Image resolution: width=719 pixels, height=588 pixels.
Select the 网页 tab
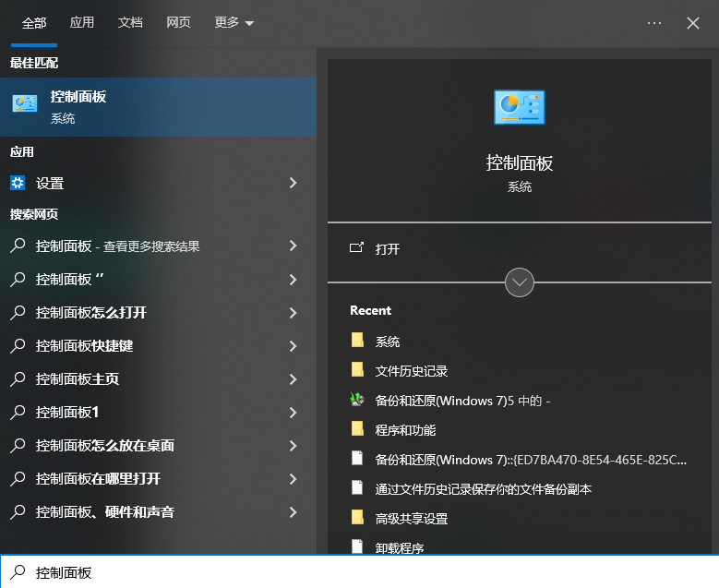(178, 23)
